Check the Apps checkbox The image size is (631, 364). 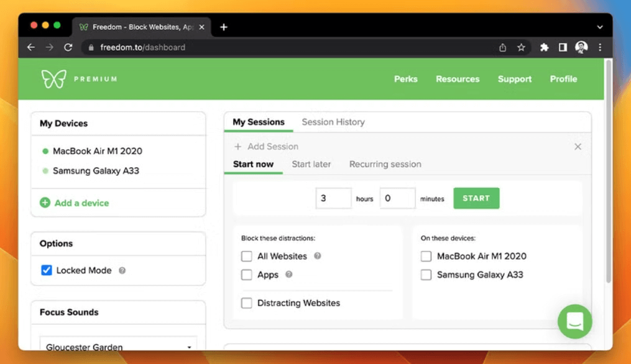[246, 275]
